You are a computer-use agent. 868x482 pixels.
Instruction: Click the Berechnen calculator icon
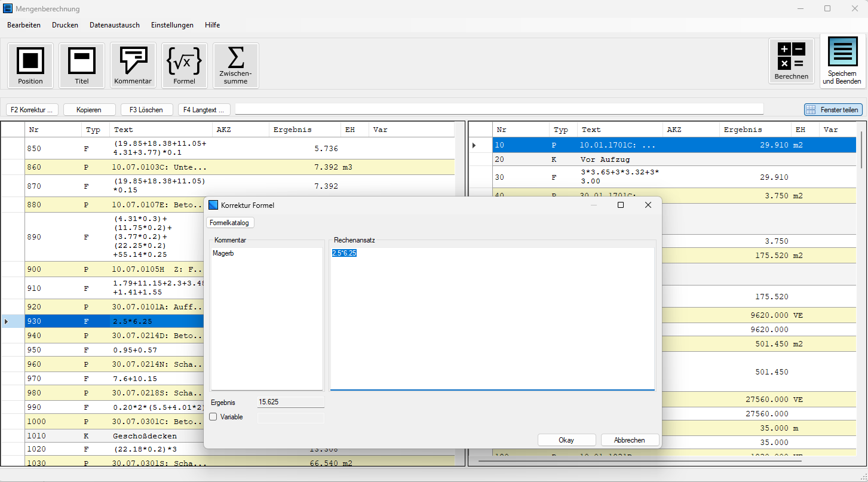tap(792, 61)
